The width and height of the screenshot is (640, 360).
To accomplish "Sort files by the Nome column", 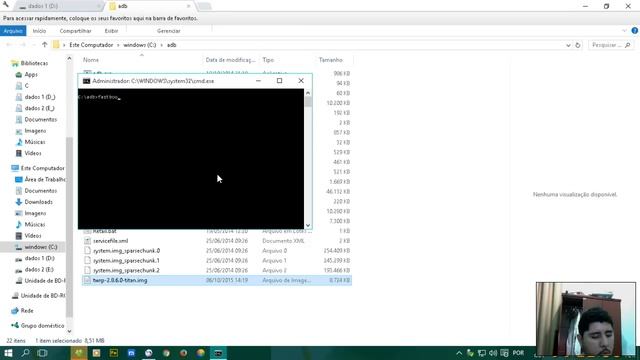I will 91,60.
